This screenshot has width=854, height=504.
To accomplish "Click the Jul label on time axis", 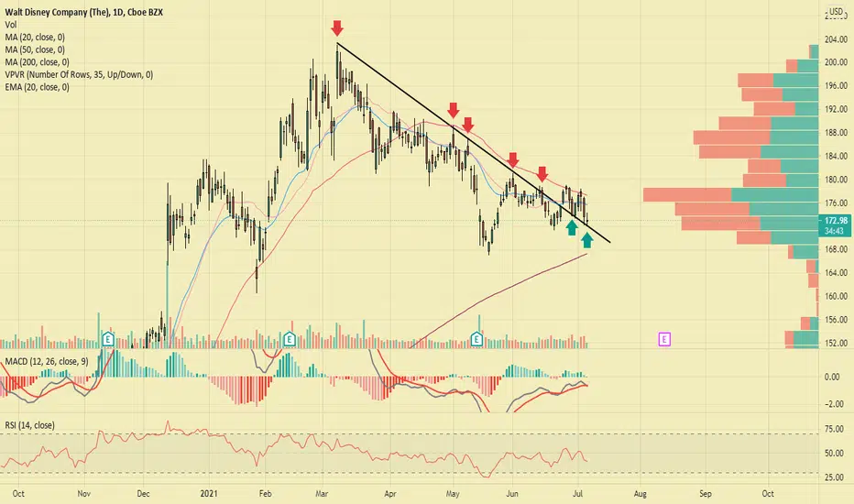I will point(578,494).
